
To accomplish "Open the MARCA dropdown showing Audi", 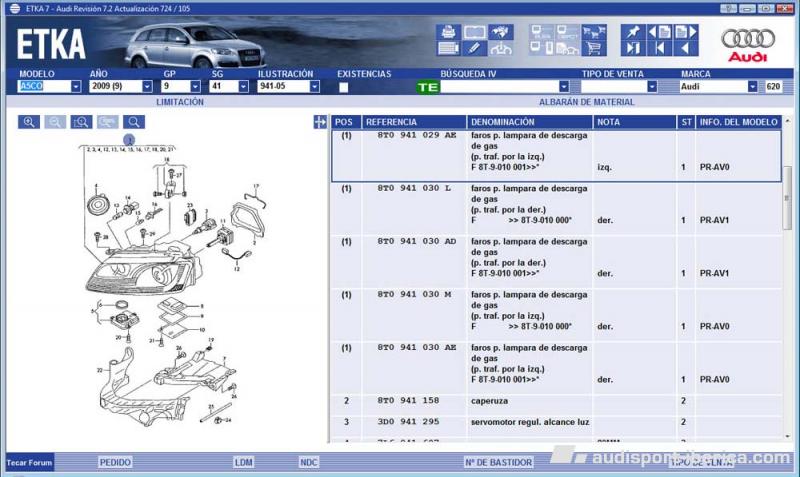I will (x=753, y=87).
